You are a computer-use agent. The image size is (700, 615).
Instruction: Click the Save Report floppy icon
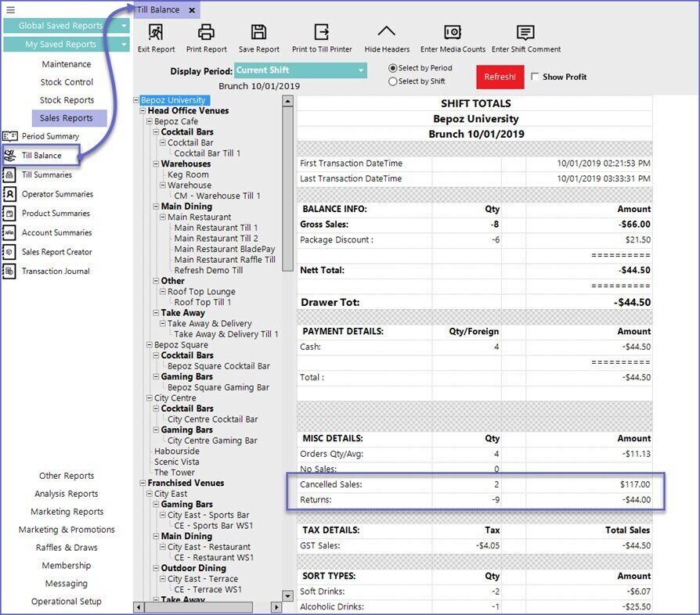pyautogui.click(x=259, y=33)
